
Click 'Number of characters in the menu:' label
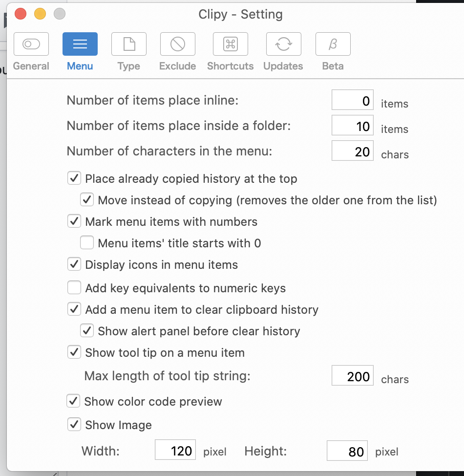point(169,151)
